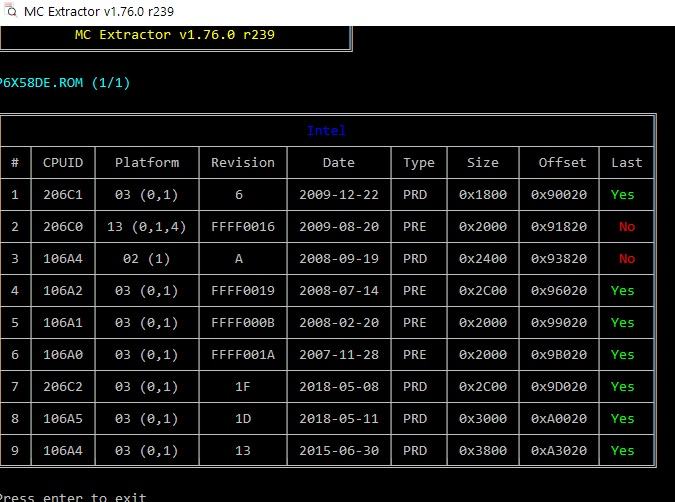Select CPUID cell '106A0'

point(63,354)
